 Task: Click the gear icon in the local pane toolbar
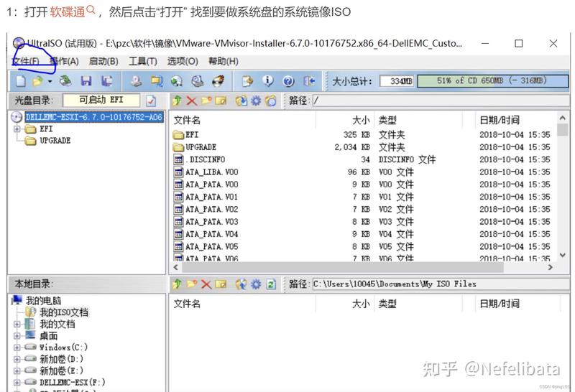pos(256,284)
